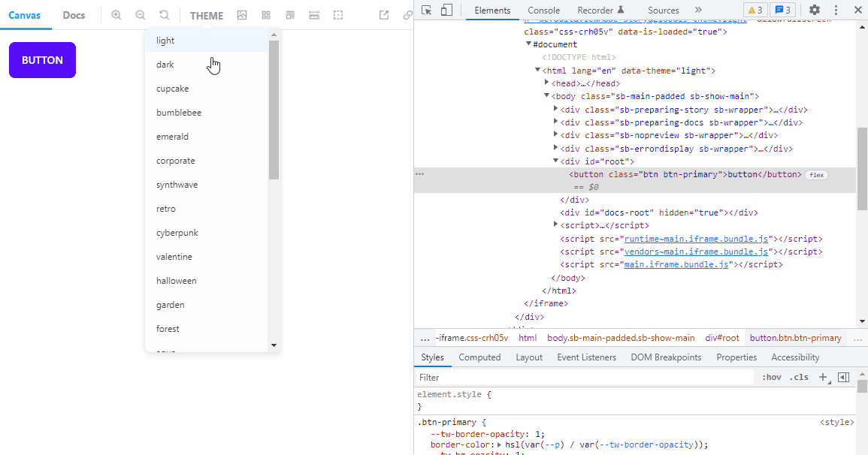
Task: Select the synthwave theme option
Action: pyautogui.click(x=207, y=185)
